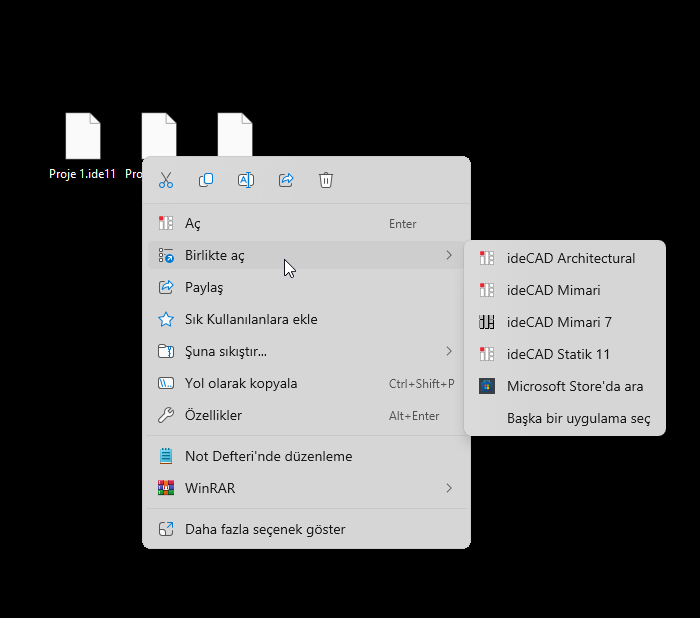Click the Paylaş share icon in list
700x618 pixels.
click(166, 287)
